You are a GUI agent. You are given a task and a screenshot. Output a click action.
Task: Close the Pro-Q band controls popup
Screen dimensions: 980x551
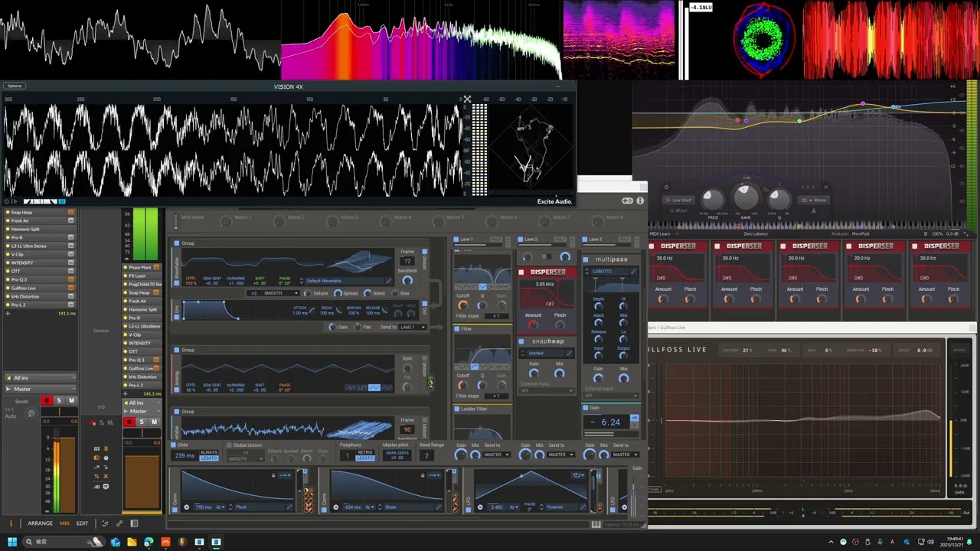[825, 187]
